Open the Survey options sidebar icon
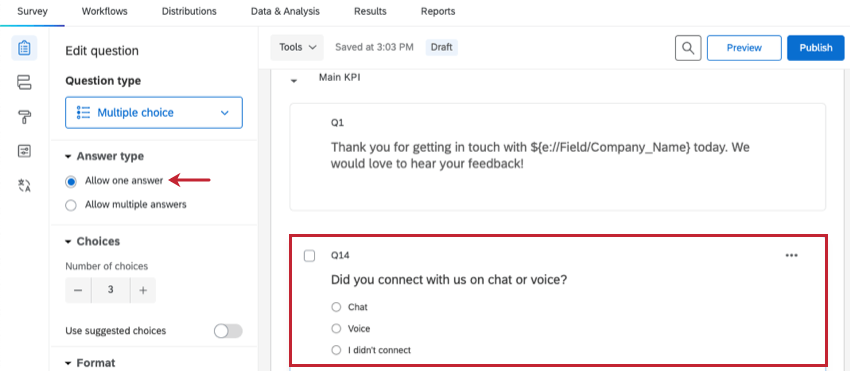 click(x=24, y=151)
